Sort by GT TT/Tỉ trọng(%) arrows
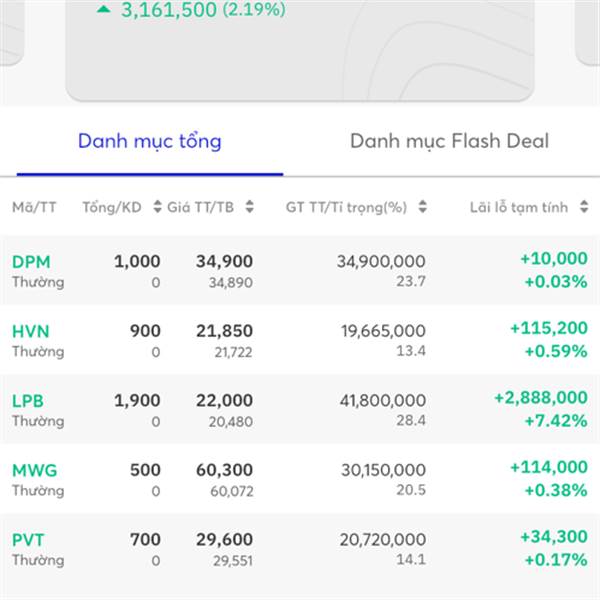This screenshot has height=600, width=600. click(422, 207)
